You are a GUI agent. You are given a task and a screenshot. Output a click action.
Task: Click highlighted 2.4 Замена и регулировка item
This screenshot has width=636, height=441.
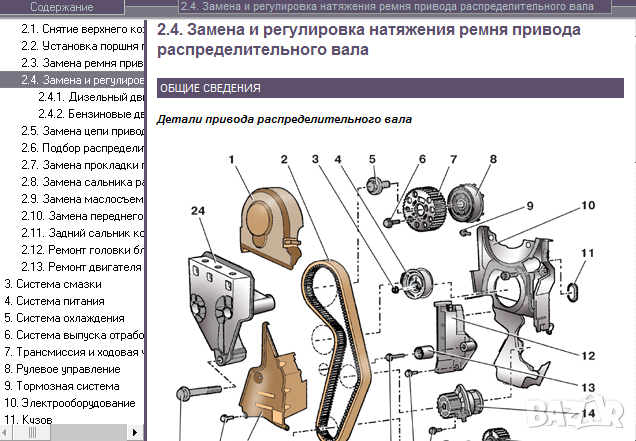click(x=84, y=80)
